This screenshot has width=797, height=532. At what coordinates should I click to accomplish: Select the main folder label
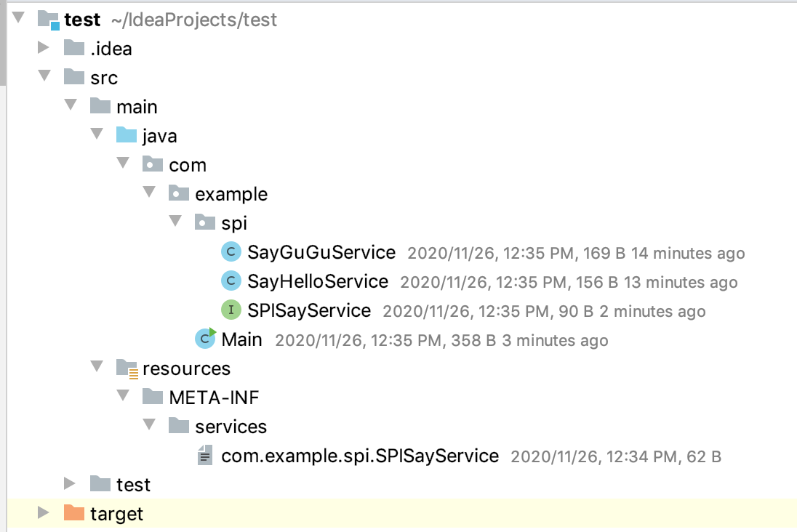coord(137,107)
